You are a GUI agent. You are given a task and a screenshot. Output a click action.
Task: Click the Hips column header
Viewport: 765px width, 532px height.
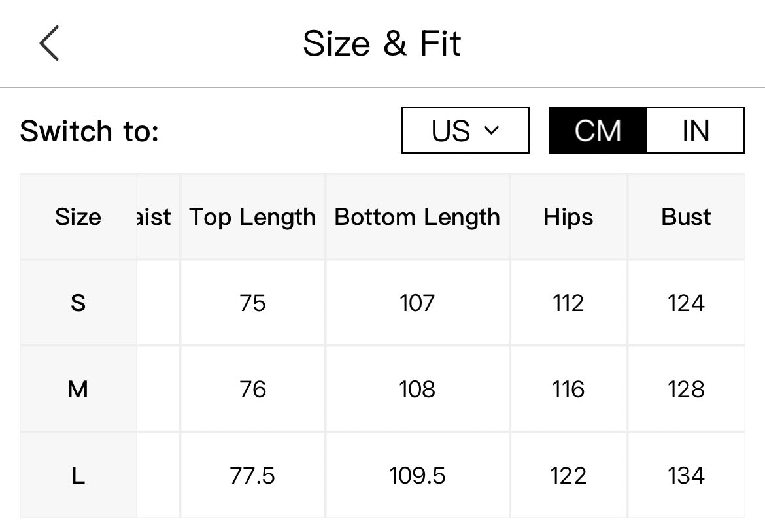[x=568, y=216]
